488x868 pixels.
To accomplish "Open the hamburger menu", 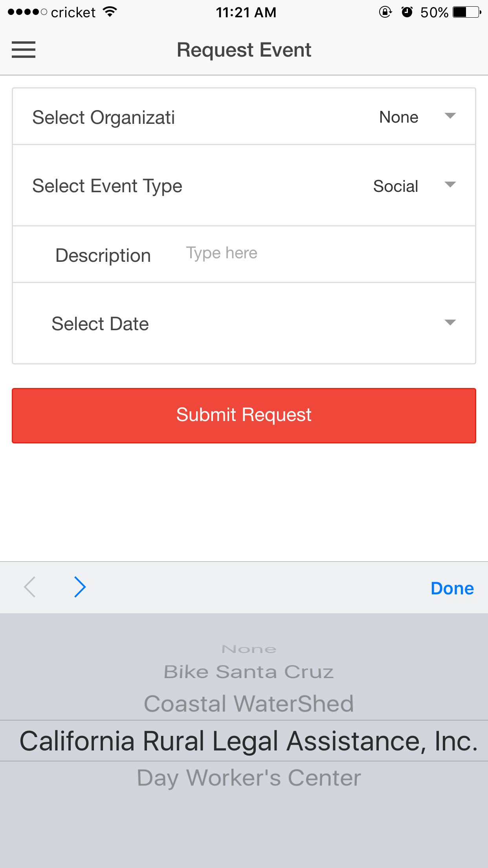I will [24, 50].
